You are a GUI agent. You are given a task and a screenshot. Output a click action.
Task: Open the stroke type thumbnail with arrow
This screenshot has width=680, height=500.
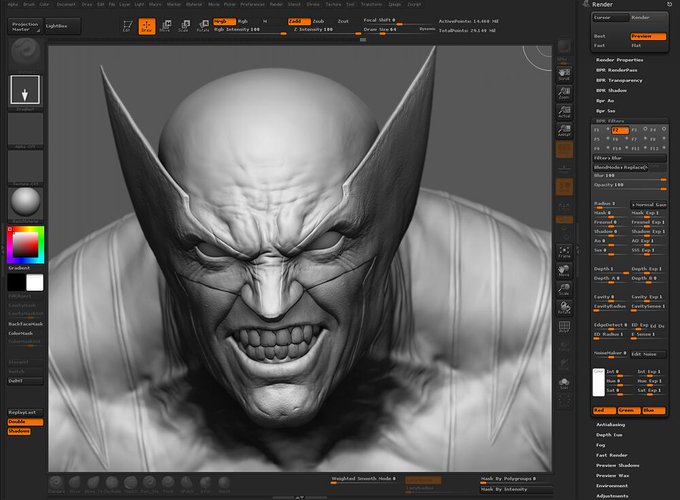point(25,90)
